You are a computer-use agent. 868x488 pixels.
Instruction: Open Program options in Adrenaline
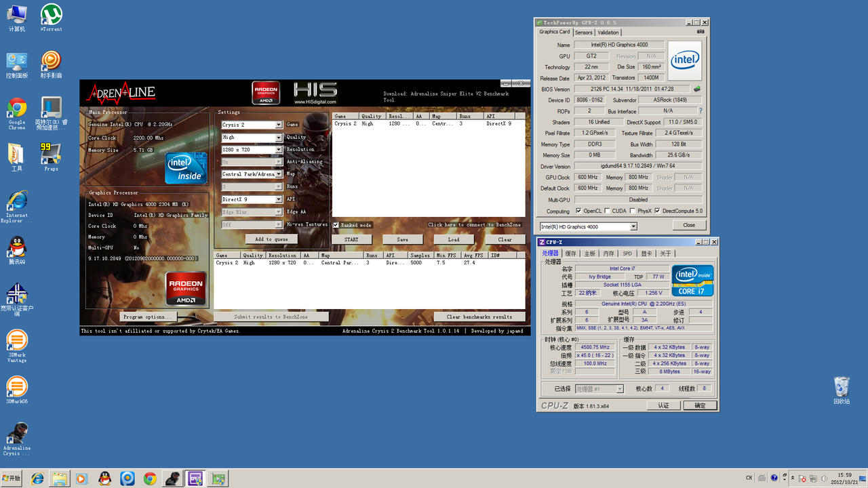[x=149, y=317]
